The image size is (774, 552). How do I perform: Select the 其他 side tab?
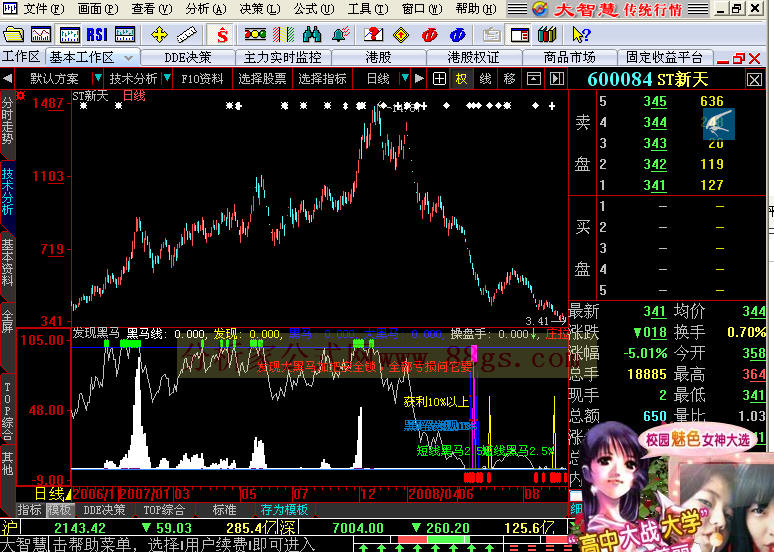[7, 463]
